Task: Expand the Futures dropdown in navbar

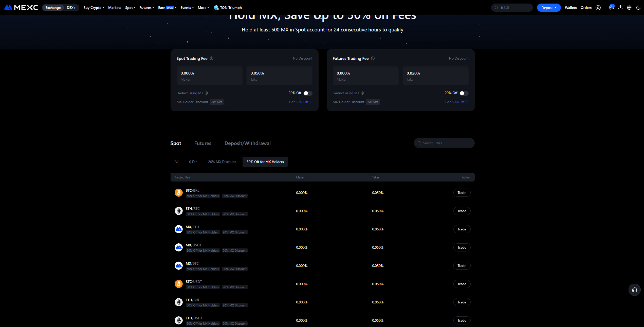Action: 147,8
